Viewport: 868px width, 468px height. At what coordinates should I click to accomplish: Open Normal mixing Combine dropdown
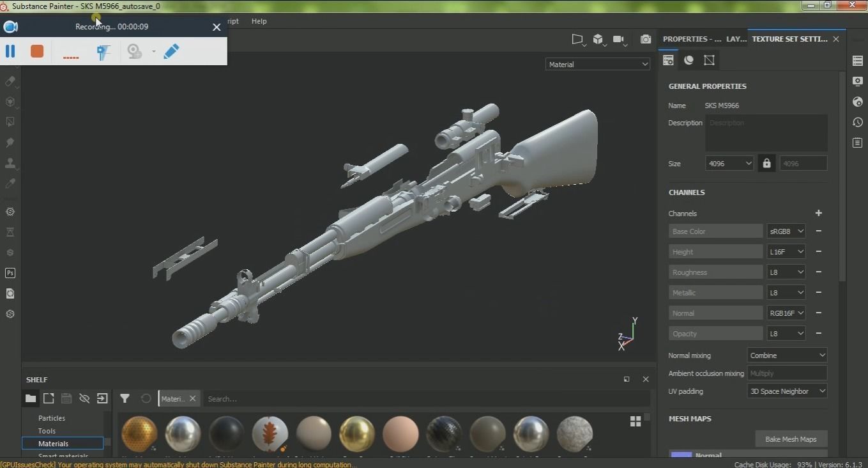click(787, 355)
